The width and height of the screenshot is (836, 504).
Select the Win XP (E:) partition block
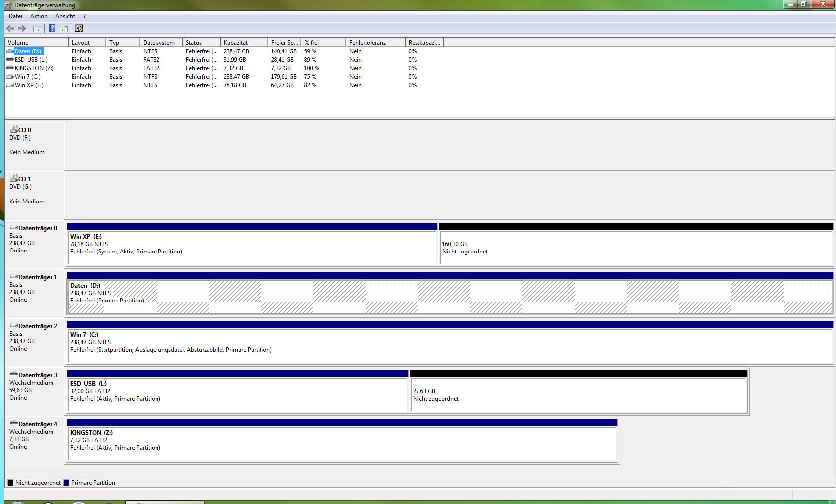(x=252, y=245)
